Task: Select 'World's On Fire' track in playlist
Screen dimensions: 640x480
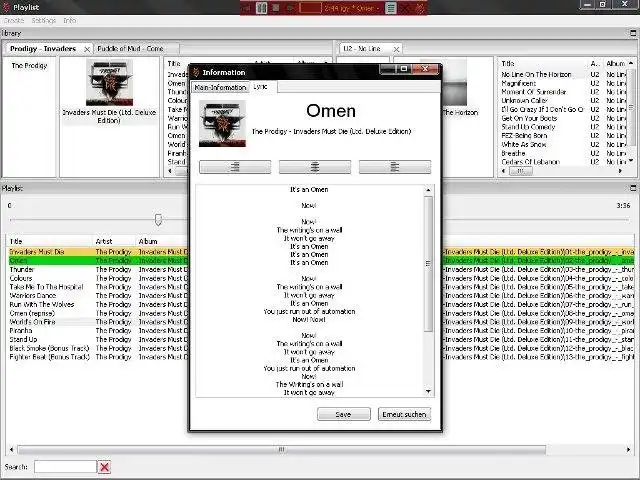Action: click(x=32, y=322)
